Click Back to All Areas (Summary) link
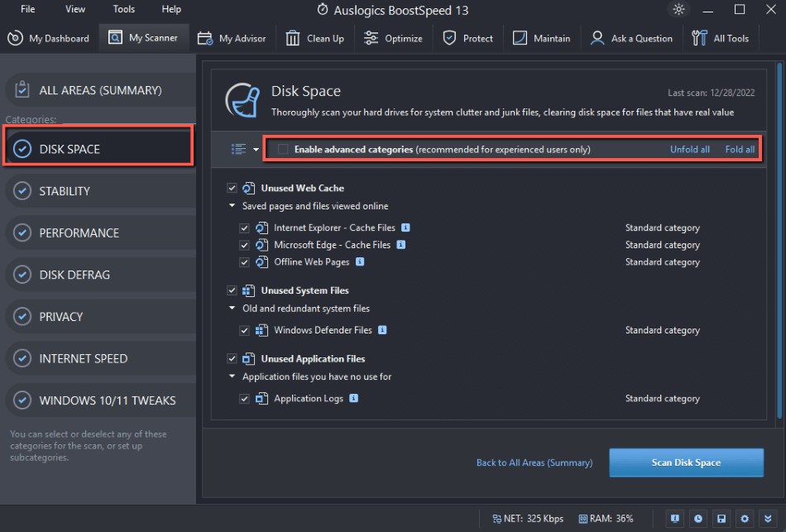 coord(534,463)
